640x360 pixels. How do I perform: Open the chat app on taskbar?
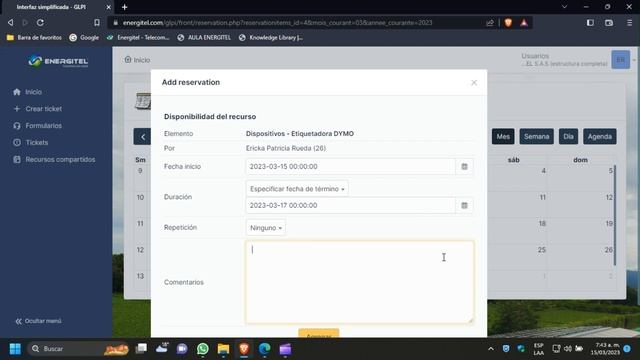pyautogui.click(x=182, y=349)
